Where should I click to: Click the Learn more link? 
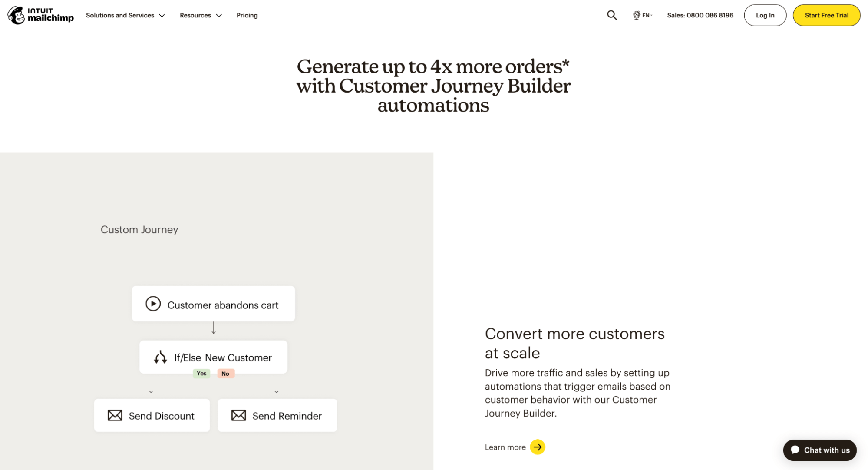coord(505,447)
